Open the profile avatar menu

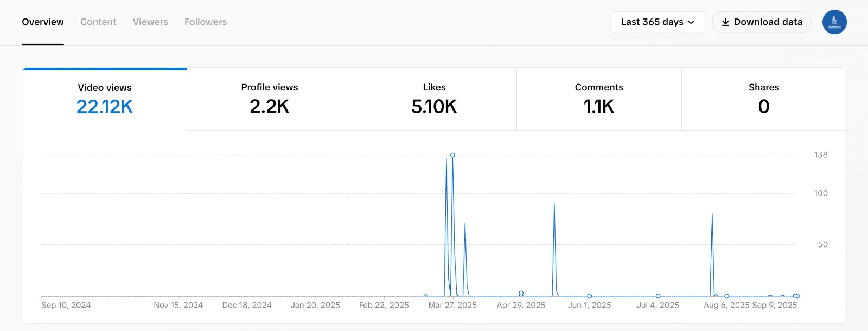point(834,22)
